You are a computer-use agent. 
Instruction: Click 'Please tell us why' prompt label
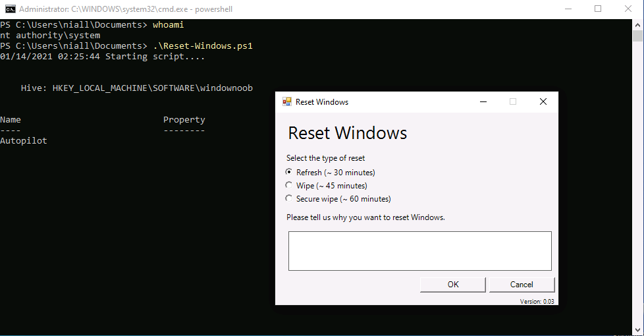pyautogui.click(x=365, y=217)
